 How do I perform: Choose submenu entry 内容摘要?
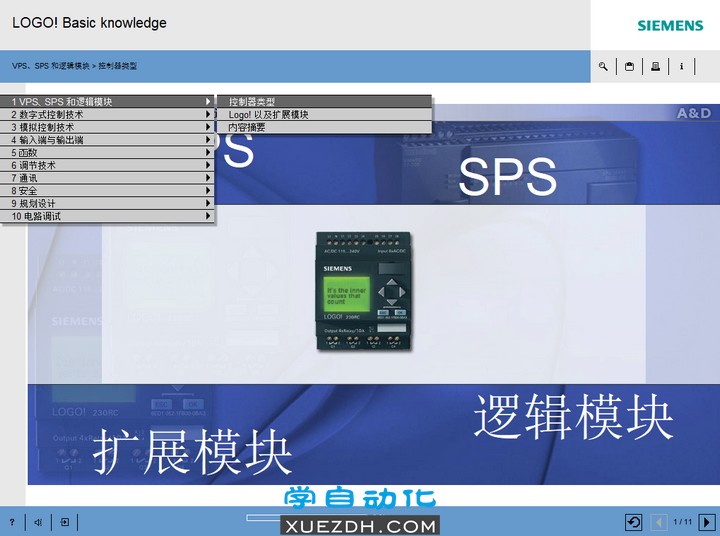[x=324, y=127]
